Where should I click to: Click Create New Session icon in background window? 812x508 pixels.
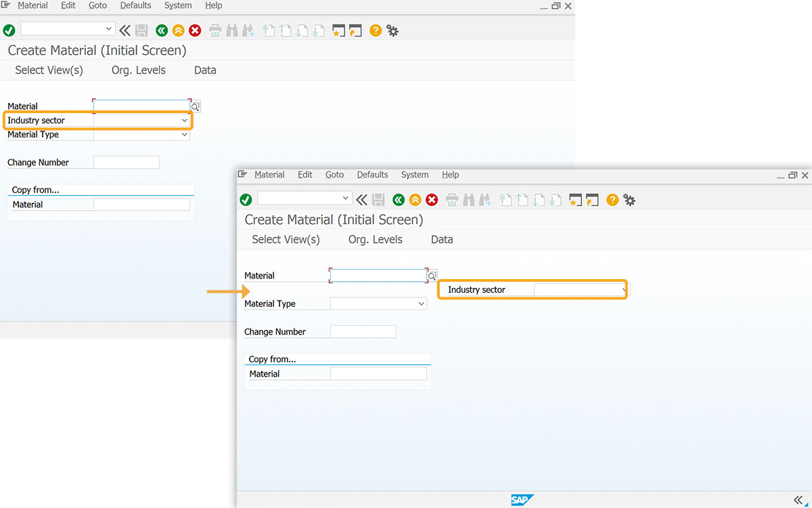339,30
